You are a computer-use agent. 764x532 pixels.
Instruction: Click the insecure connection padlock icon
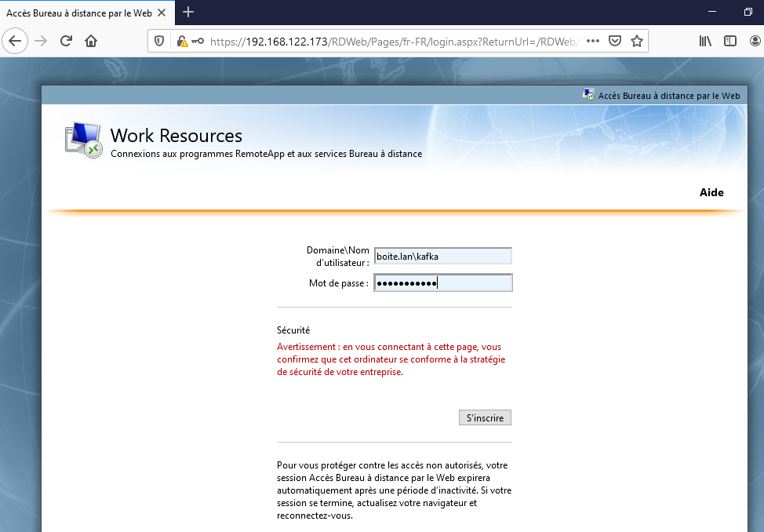181,41
